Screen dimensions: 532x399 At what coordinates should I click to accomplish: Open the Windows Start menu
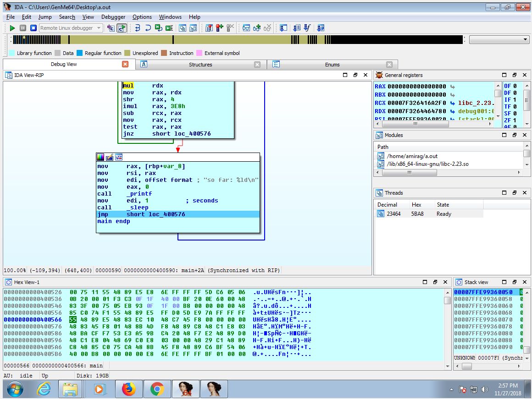(15, 389)
